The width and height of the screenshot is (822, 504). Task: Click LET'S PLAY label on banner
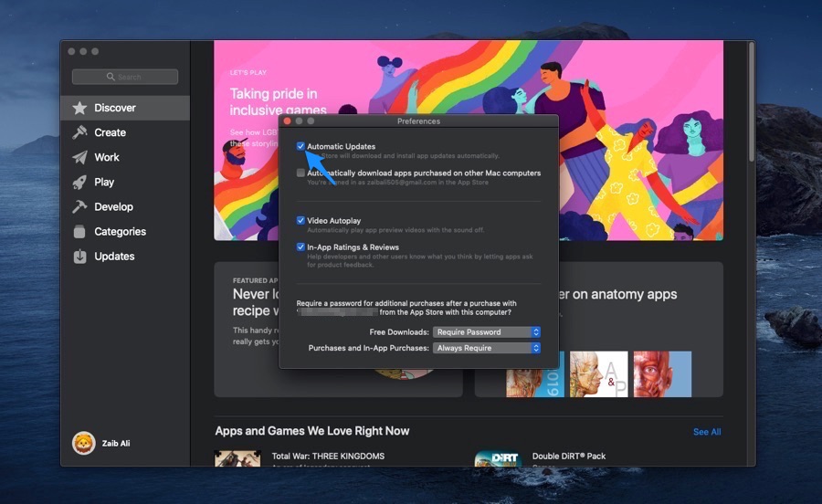(248, 73)
